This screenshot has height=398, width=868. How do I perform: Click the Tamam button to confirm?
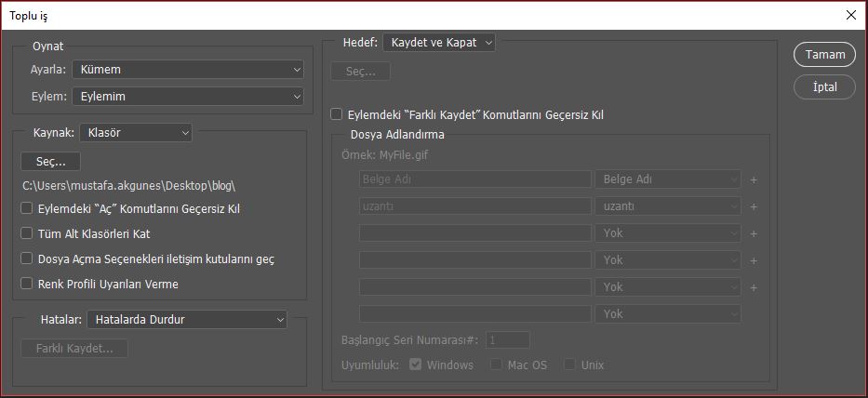824,55
